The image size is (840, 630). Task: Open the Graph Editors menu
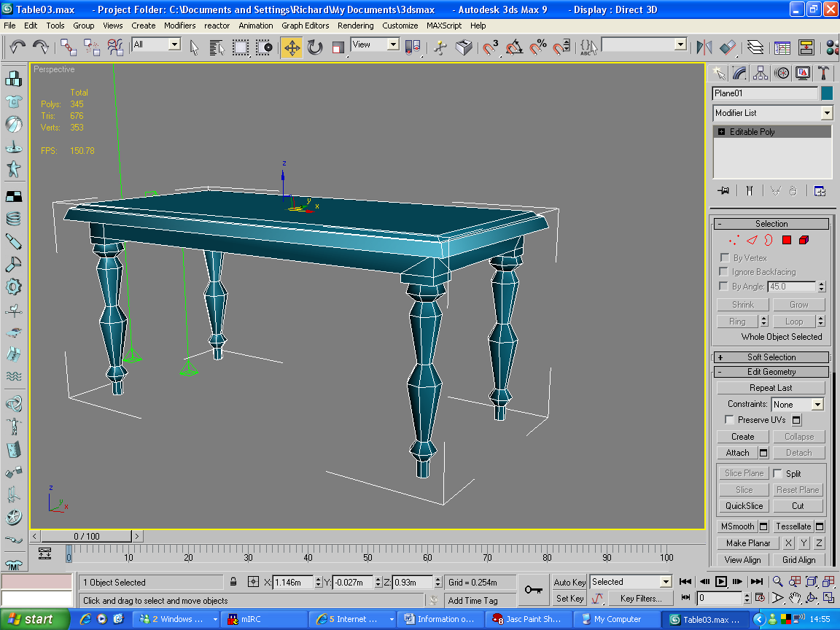306,26
